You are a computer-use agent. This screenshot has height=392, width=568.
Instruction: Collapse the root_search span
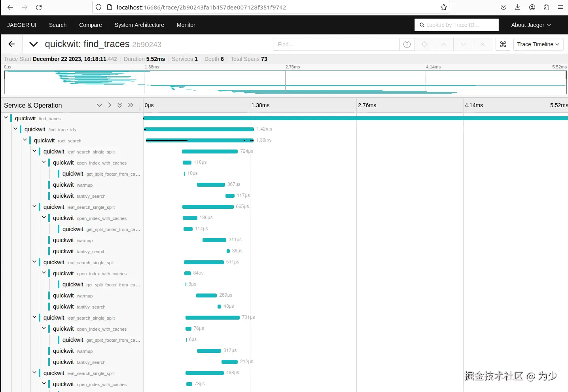(x=25, y=140)
